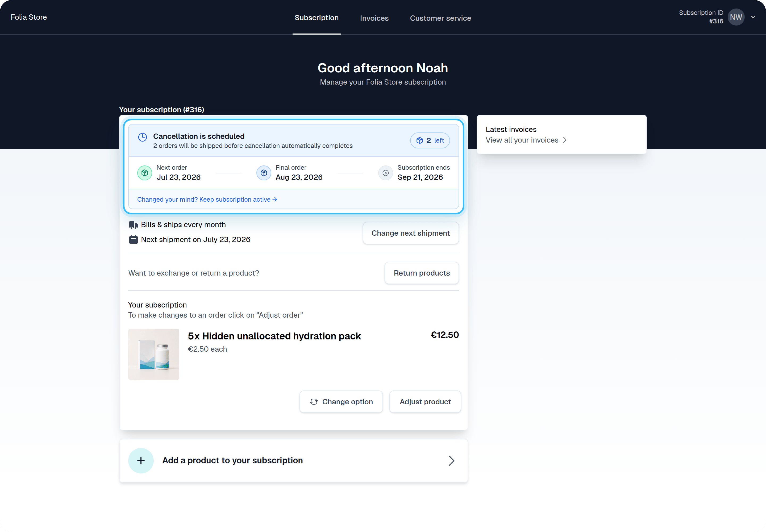Click the Latest invoices heading
Viewport: 766px width, 532px height.
point(511,129)
